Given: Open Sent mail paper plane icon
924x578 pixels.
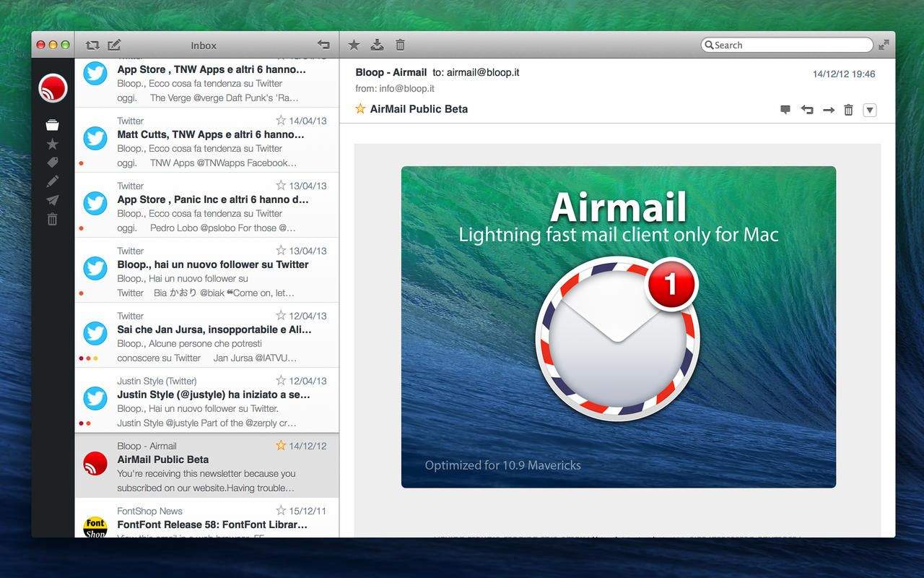Looking at the screenshot, I should 52,200.
